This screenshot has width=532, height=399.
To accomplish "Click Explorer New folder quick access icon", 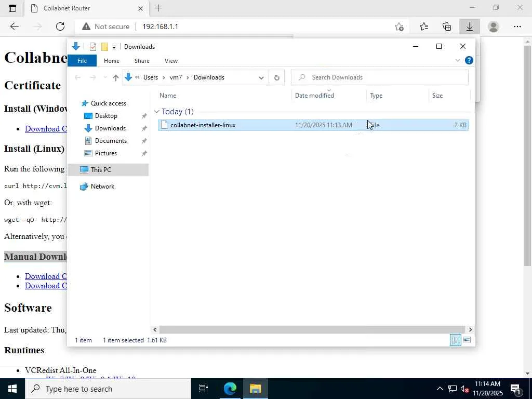I will (x=104, y=47).
